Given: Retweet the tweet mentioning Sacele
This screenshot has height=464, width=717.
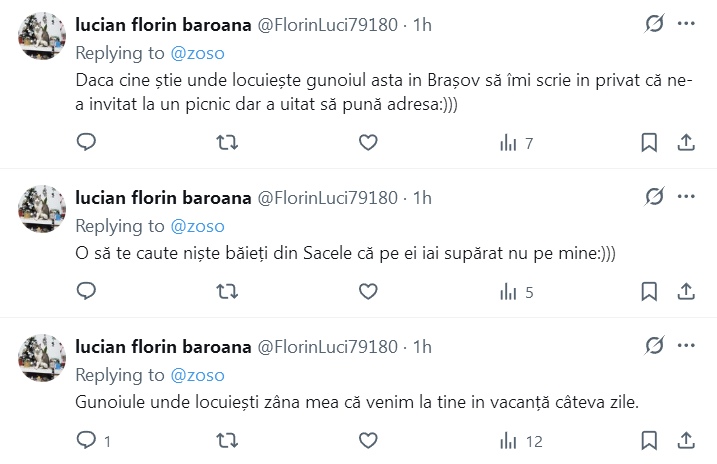Looking at the screenshot, I should click(227, 292).
